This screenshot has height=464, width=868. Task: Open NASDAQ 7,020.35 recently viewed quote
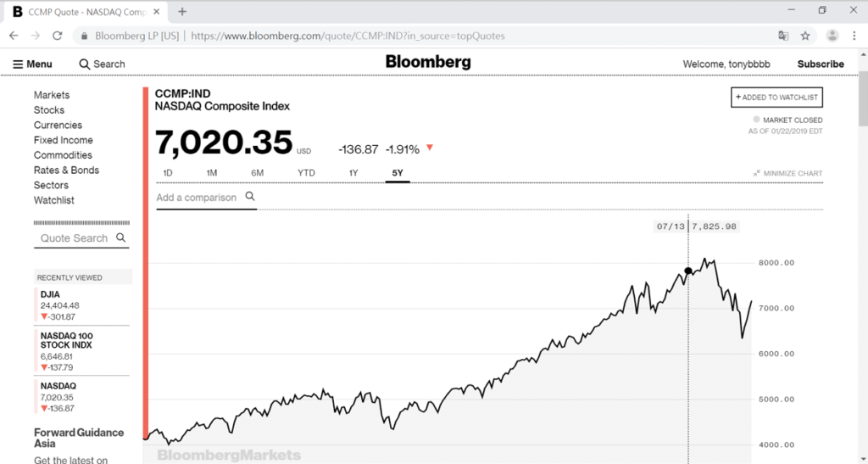[82, 397]
